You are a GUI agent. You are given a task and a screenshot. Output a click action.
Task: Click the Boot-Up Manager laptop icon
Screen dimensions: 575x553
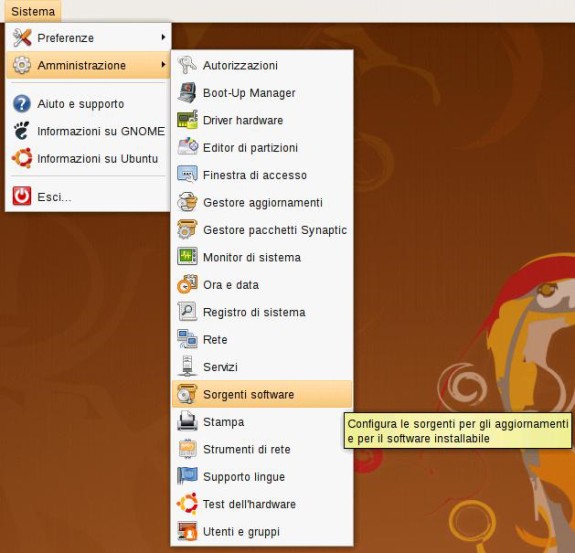pos(187,93)
